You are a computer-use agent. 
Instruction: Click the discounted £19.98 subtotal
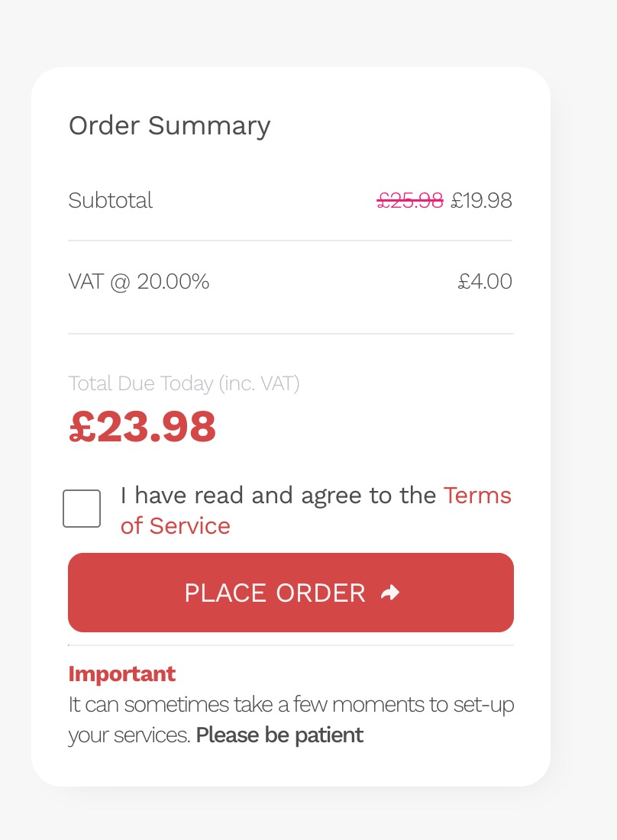pyautogui.click(x=481, y=200)
